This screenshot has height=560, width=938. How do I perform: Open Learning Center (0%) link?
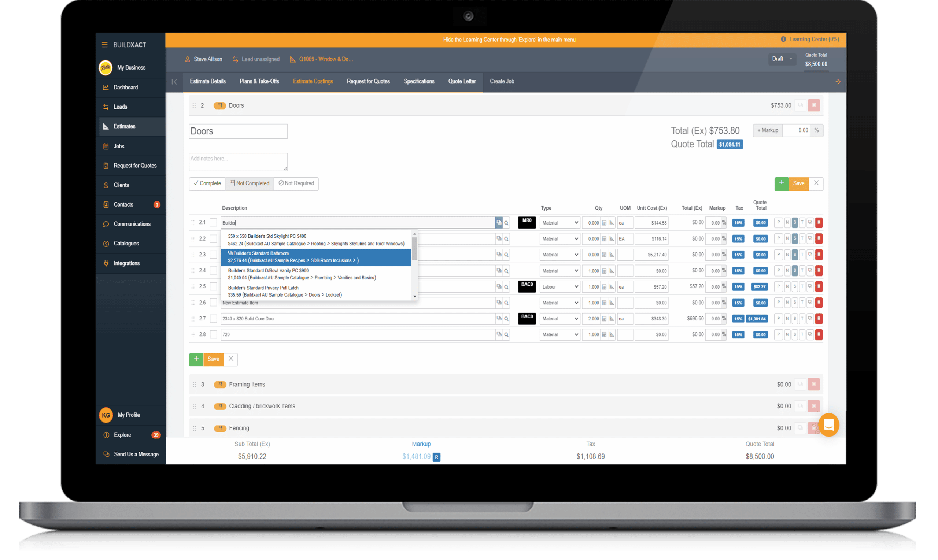click(x=810, y=40)
